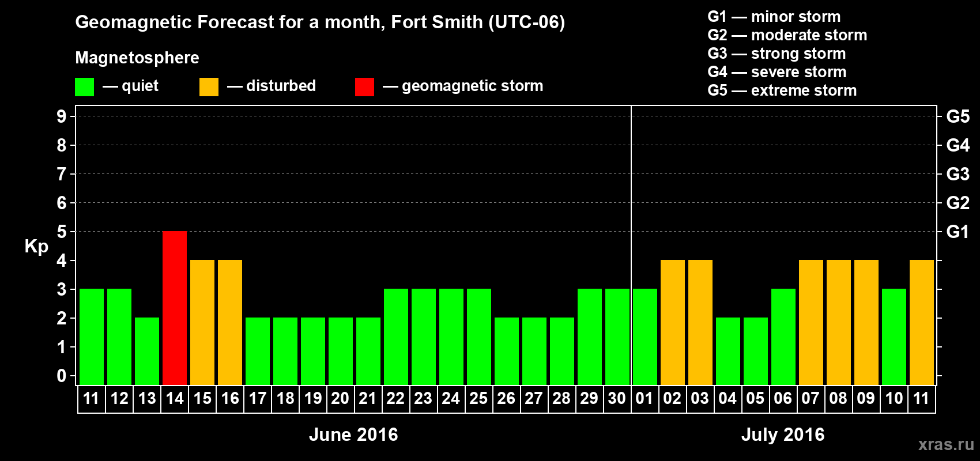Click the Kp axis value 7
The height and width of the screenshot is (461, 980).
62,174
